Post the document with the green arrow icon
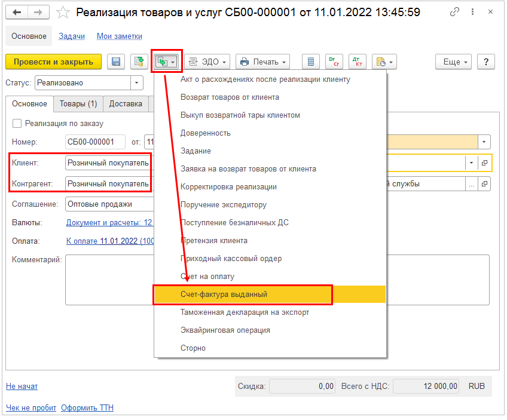 click(139, 62)
